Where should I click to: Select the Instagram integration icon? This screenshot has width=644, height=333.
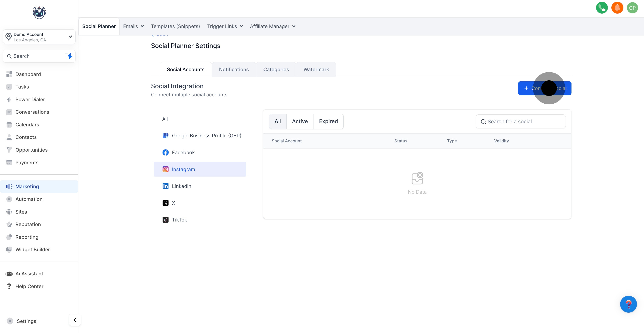(166, 169)
